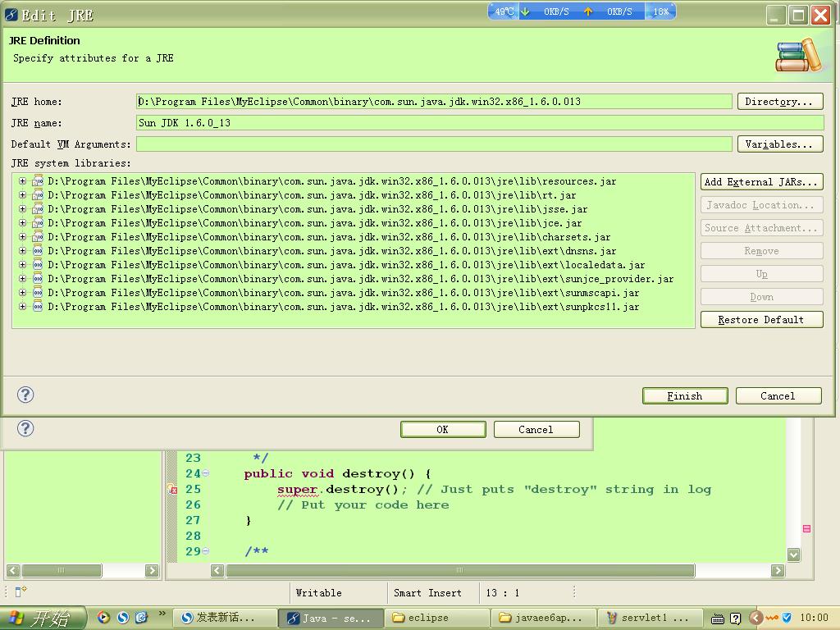
Task: Expand the jsse.jar library node
Action: (22, 209)
